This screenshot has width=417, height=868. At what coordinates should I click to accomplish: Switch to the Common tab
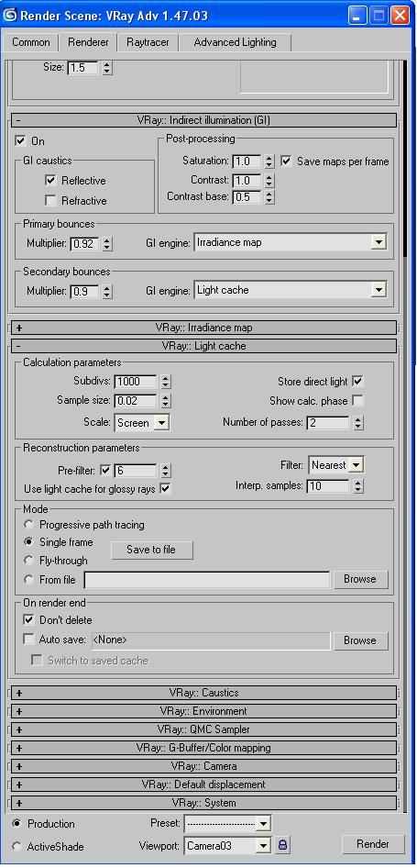30,42
